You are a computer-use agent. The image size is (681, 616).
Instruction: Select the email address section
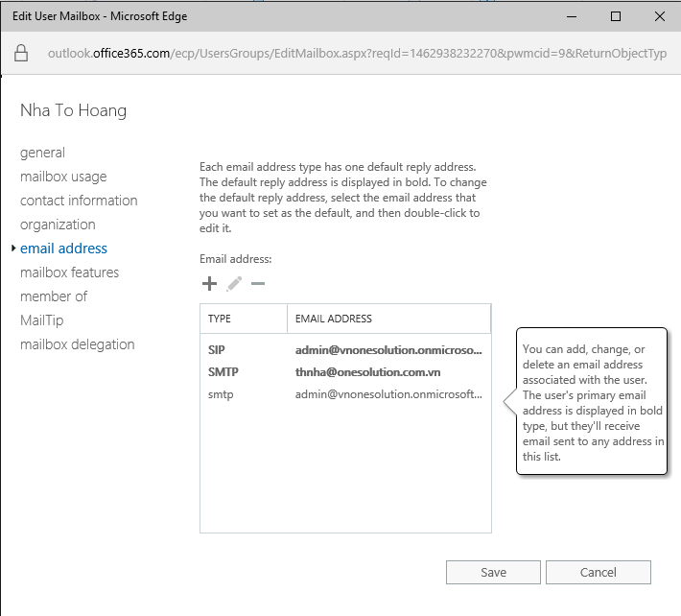point(63,249)
